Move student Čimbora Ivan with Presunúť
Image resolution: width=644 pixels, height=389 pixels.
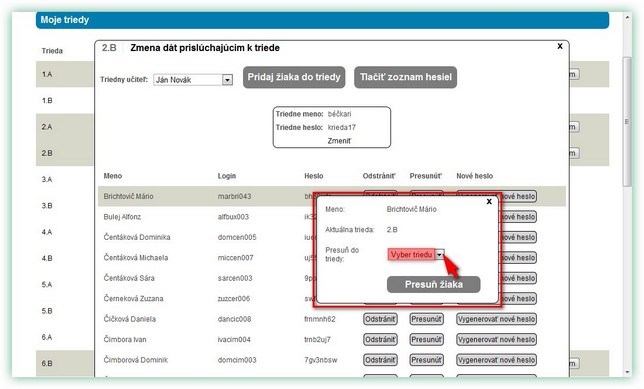426,340
